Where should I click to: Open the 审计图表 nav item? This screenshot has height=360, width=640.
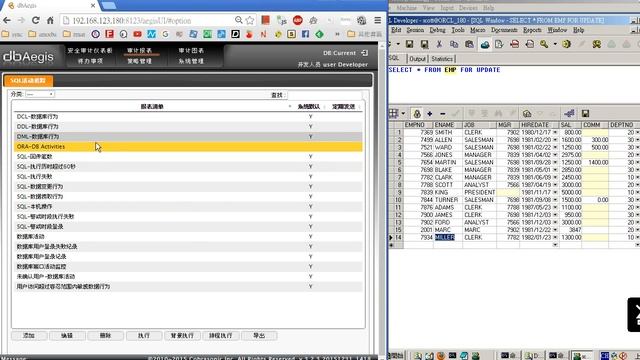click(191, 51)
